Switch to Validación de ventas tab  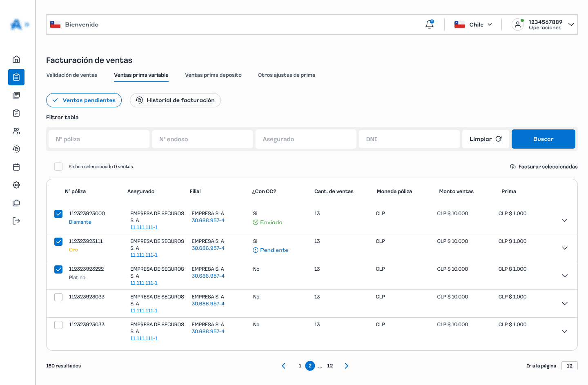72,75
